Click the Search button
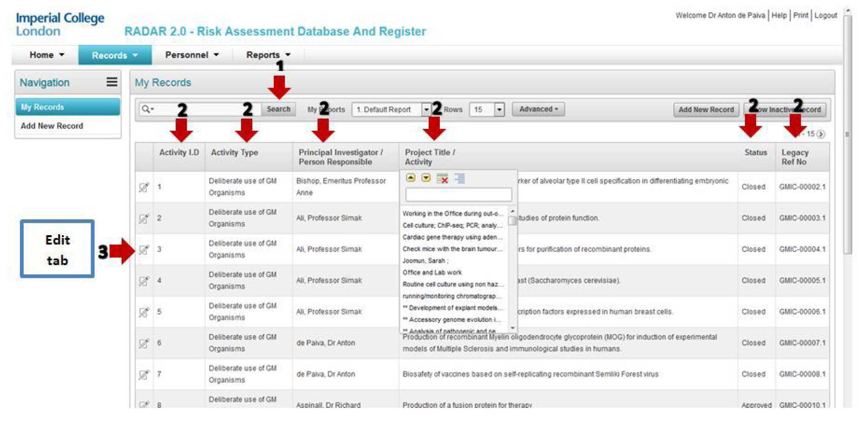Screen dimensions: 868x441 pyautogui.click(x=278, y=109)
